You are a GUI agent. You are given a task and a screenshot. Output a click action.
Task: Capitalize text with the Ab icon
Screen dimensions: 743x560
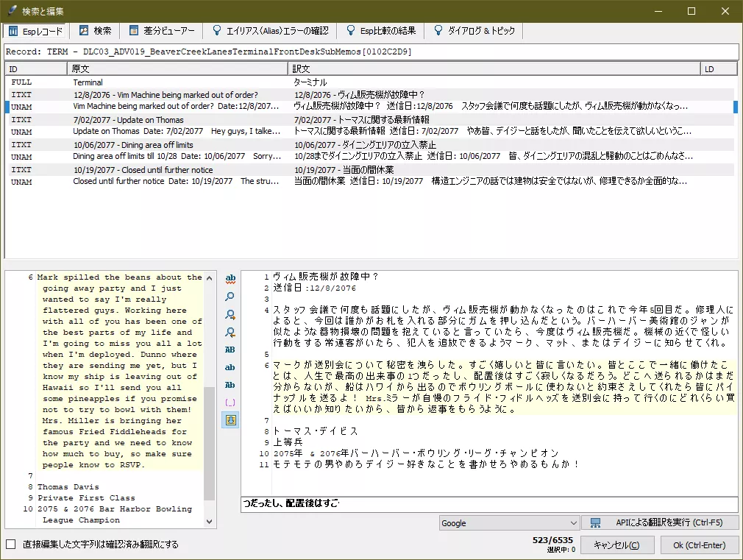(x=230, y=385)
